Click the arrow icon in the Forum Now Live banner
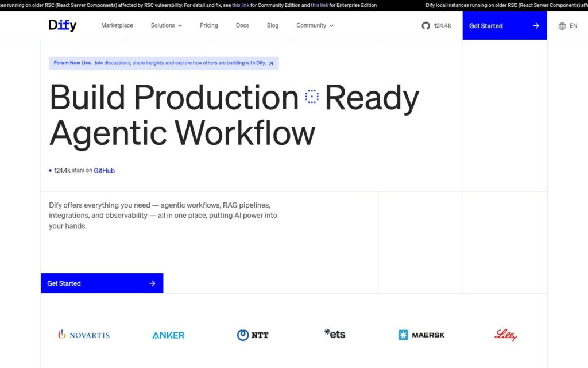588x368 pixels. tap(271, 63)
